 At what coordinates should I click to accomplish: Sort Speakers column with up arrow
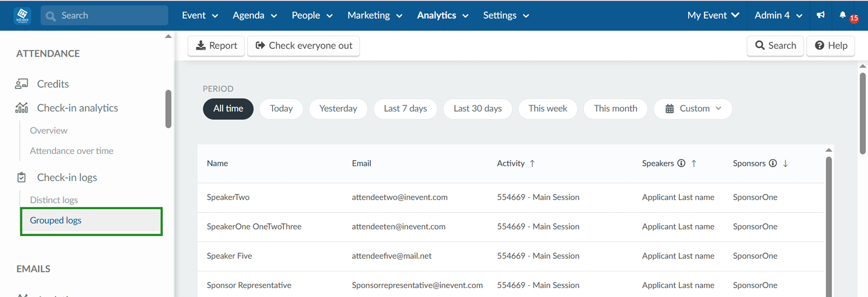click(694, 163)
